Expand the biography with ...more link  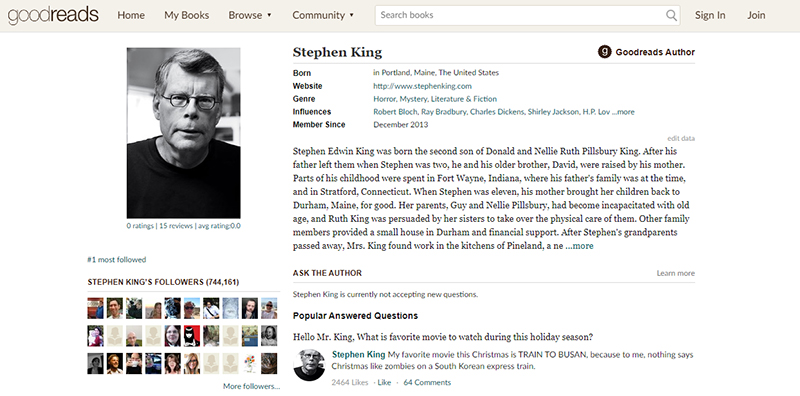pyautogui.click(x=580, y=246)
